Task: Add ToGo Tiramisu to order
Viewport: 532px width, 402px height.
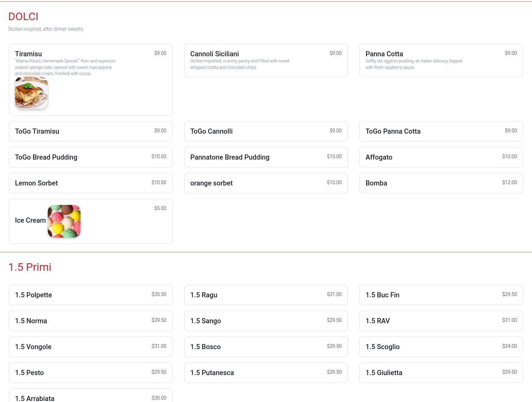Action: 90,131
